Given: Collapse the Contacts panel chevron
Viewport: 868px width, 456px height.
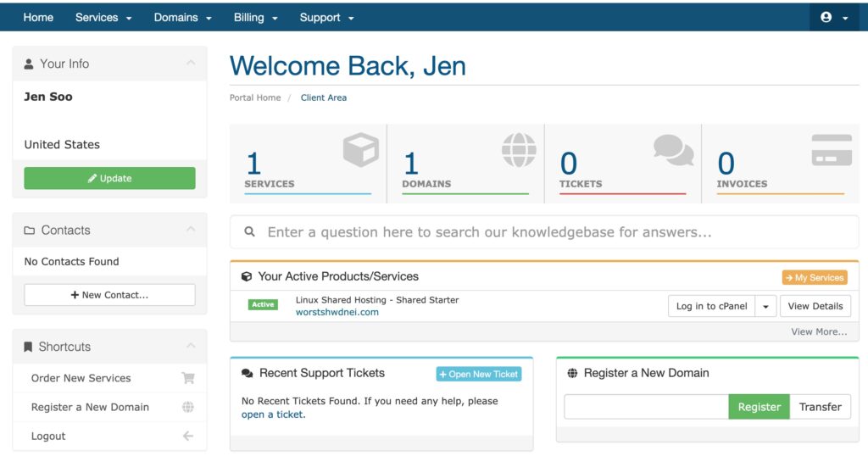Looking at the screenshot, I should (x=191, y=229).
